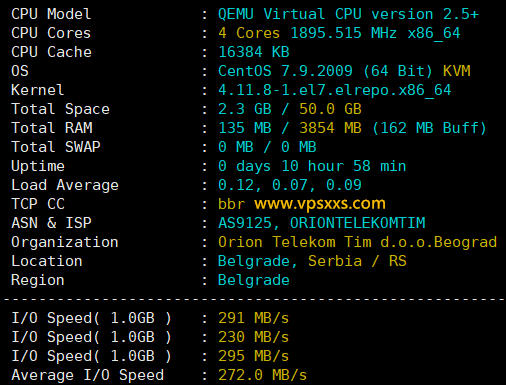Click 'I/O Speed( 1.0GB )' label beside 295 MB/s
Image resolution: width=506 pixels, height=385 pixels.
[91, 356]
